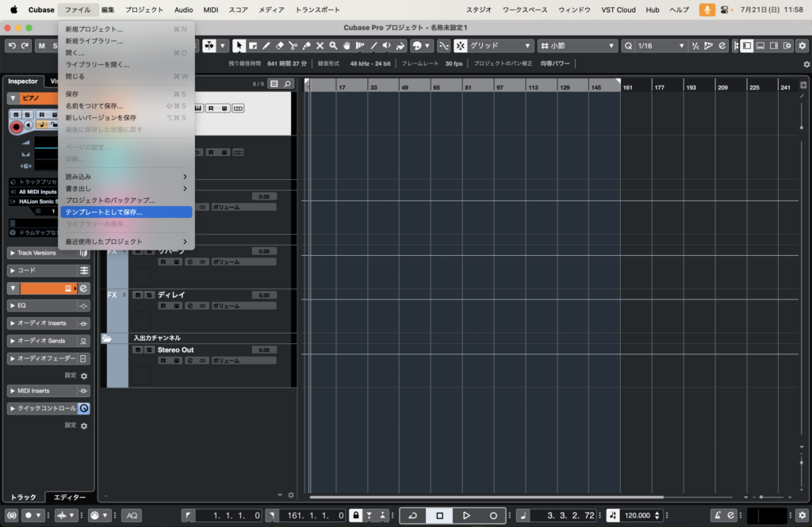Open the track search magnifier icon
812x527 pixels.
[287, 83]
